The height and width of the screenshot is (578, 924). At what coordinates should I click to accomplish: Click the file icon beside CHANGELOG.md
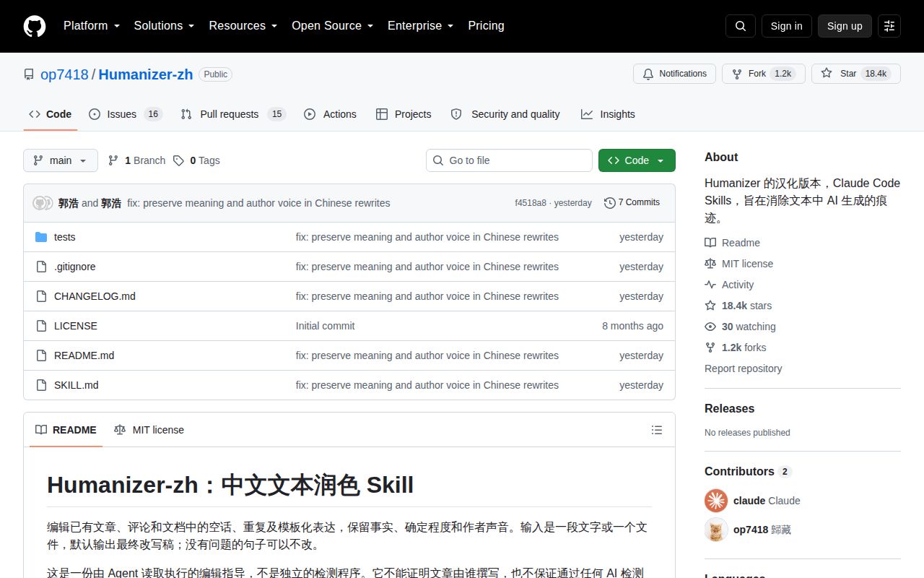pyautogui.click(x=41, y=296)
